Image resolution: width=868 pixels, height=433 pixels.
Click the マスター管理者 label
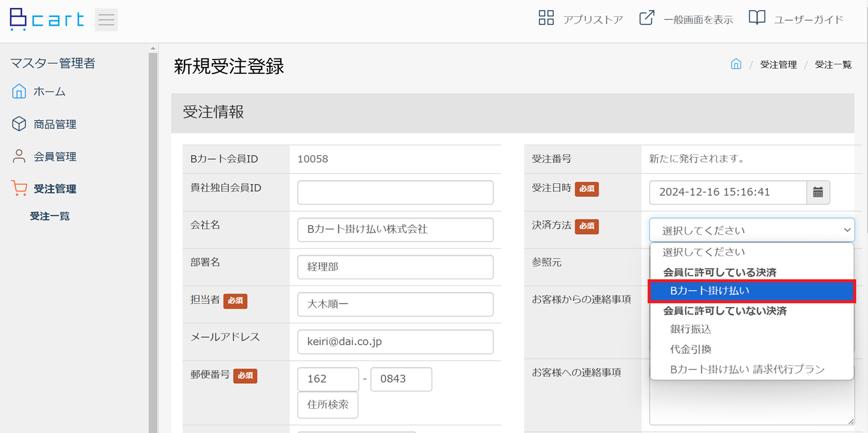pos(53,64)
